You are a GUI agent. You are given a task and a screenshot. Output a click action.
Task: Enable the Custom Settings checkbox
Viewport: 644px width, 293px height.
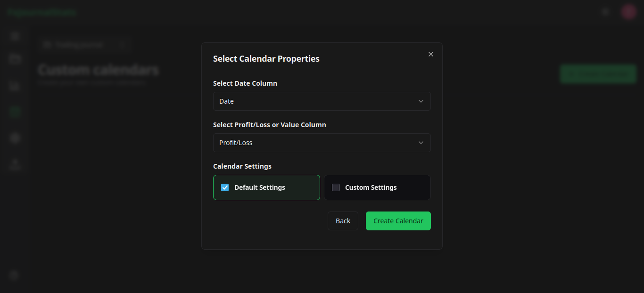335,187
